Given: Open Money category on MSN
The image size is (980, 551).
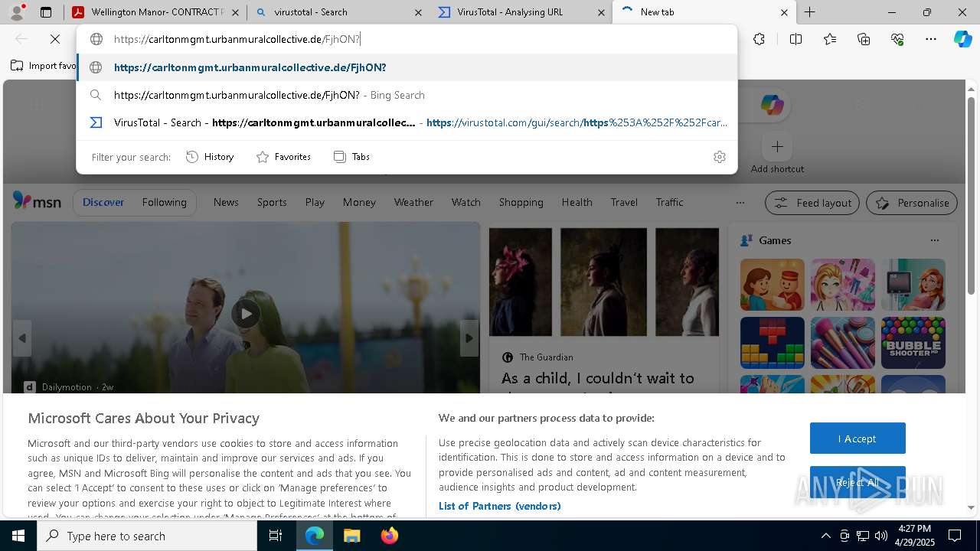Looking at the screenshot, I should (359, 202).
